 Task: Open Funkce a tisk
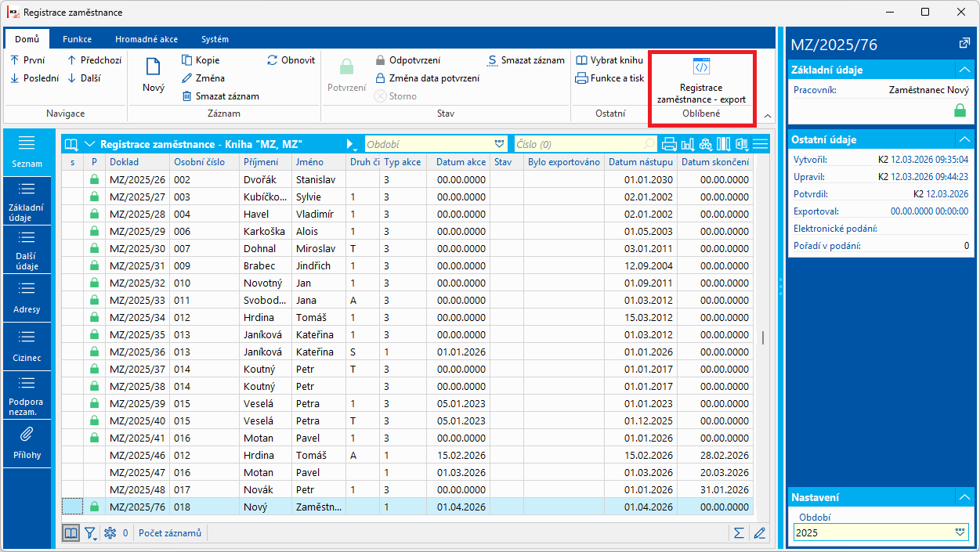609,78
